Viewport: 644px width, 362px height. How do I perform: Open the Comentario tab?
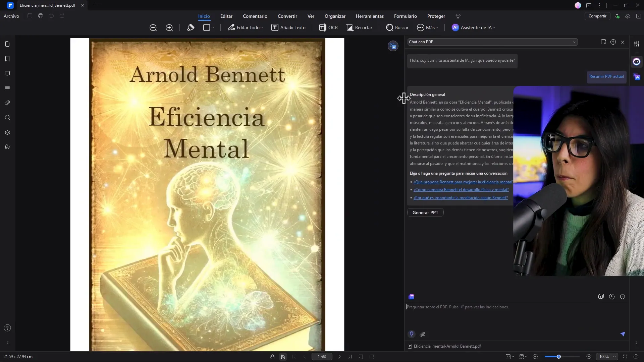[255, 16]
